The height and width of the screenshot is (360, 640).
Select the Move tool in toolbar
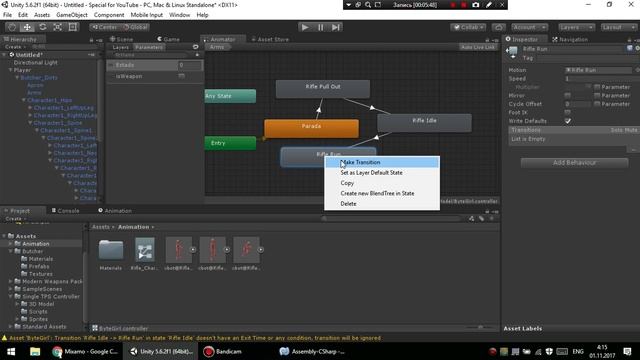point(27,27)
